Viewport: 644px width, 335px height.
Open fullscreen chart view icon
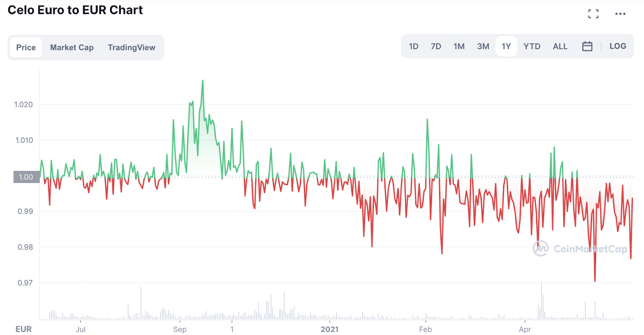click(593, 14)
